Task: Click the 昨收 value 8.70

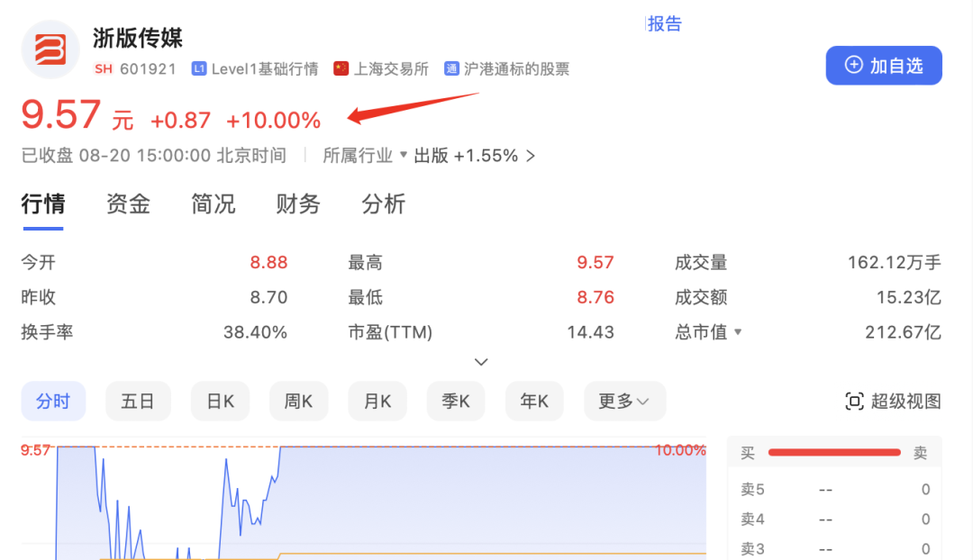Action: click(x=268, y=297)
